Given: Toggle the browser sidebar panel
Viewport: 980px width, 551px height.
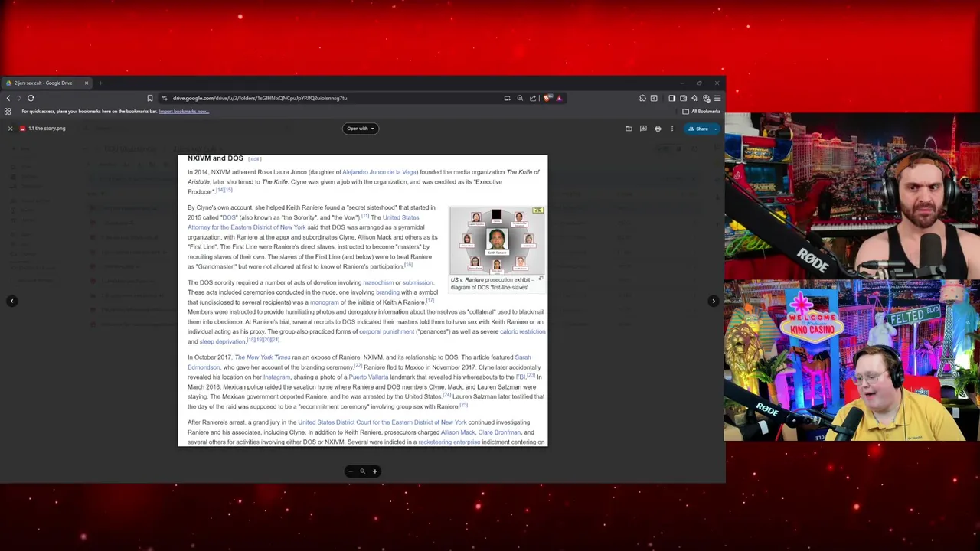Looking at the screenshot, I should [x=671, y=98].
